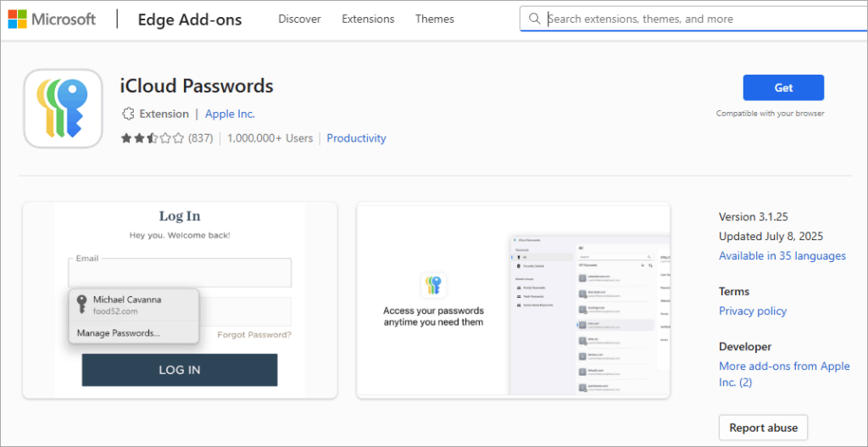Open the Apple Inc. publisher link
Image resolution: width=868 pixels, height=447 pixels.
[x=230, y=115]
